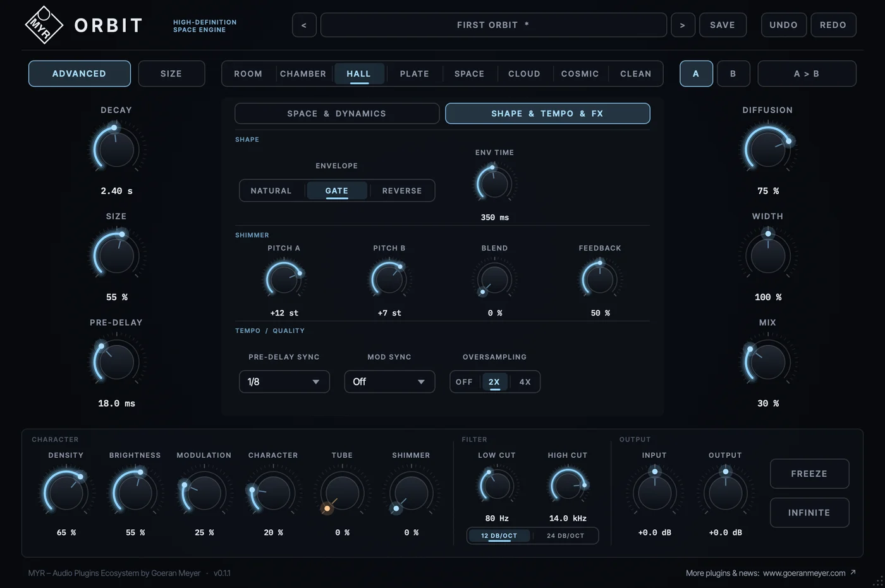Select the Cosmic algorithm tab
885x588 pixels.
[x=580, y=74]
